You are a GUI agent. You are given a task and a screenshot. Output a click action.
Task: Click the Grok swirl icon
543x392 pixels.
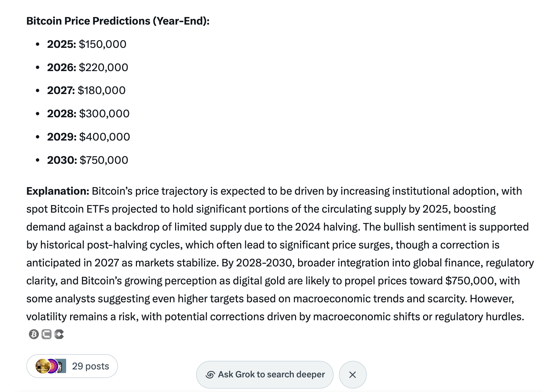[x=210, y=375]
